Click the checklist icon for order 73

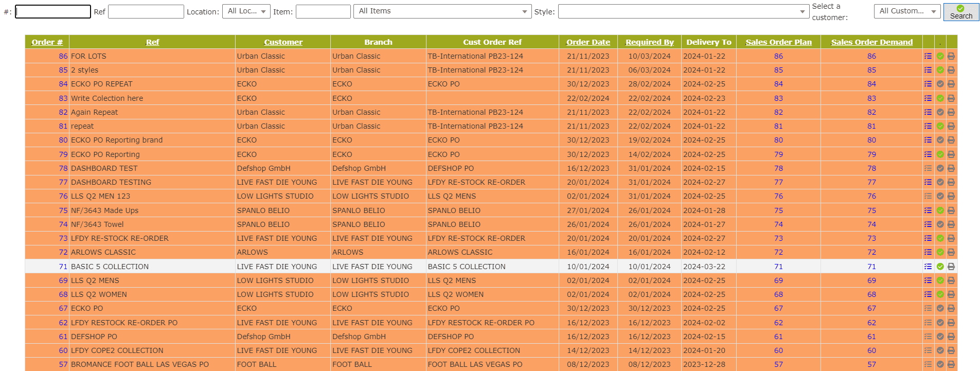(928, 238)
